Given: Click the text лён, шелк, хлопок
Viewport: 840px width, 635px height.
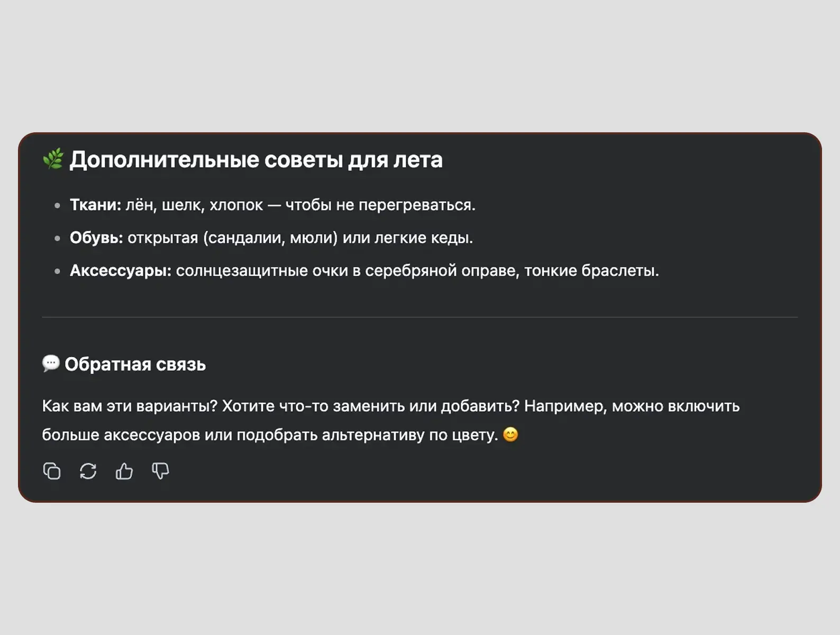Looking at the screenshot, I should click(x=194, y=205).
